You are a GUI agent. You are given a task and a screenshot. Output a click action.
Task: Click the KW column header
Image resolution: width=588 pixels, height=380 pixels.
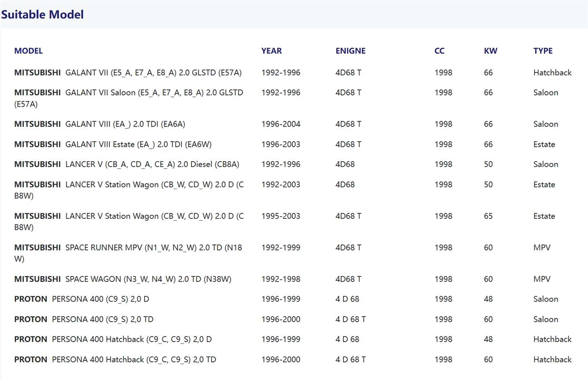[x=490, y=51]
